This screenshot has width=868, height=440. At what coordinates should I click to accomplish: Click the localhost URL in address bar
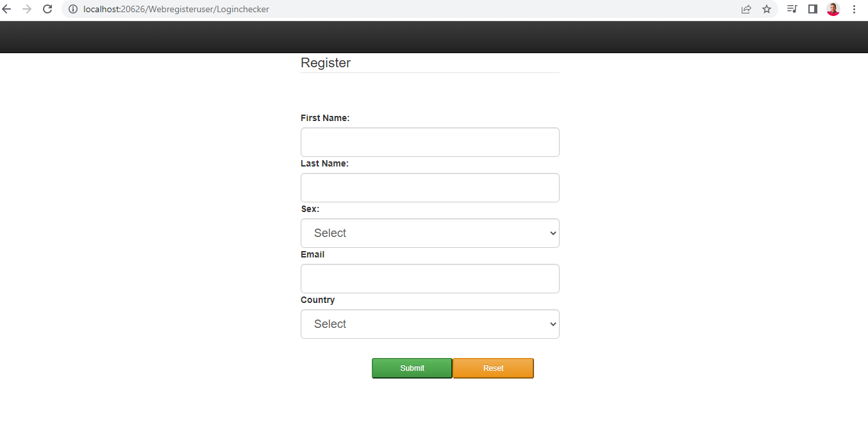176,9
